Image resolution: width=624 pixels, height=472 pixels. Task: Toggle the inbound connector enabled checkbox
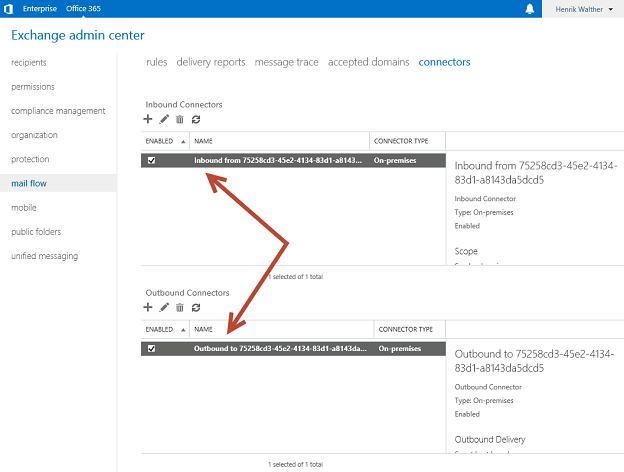151,160
